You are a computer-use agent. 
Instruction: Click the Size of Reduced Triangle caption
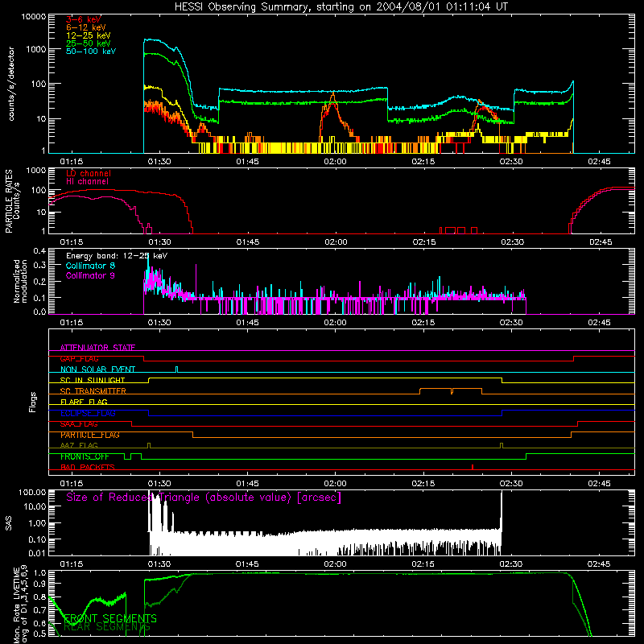point(204,497)
